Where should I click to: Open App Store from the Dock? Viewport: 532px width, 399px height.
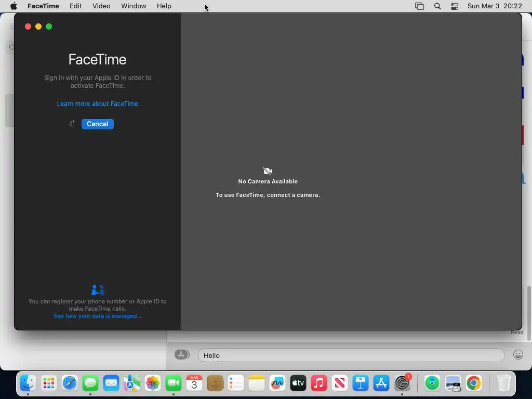tap(381, 383)
